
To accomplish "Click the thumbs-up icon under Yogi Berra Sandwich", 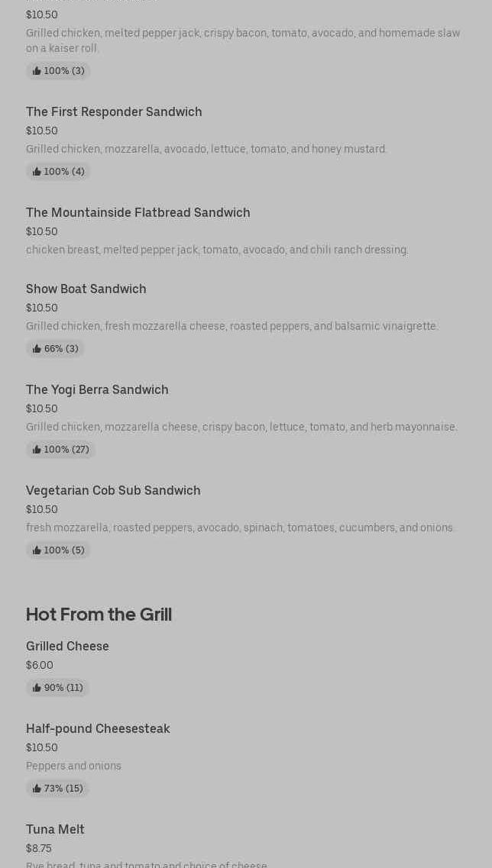I will pyautogui.click(x=37, y=450).
